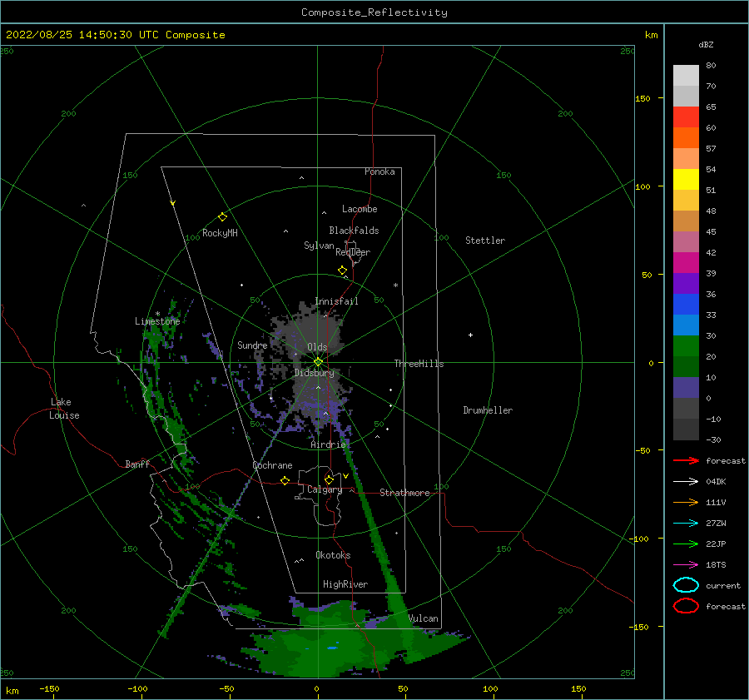
Task: Click the Ponoka label
Action: [379, 171]
